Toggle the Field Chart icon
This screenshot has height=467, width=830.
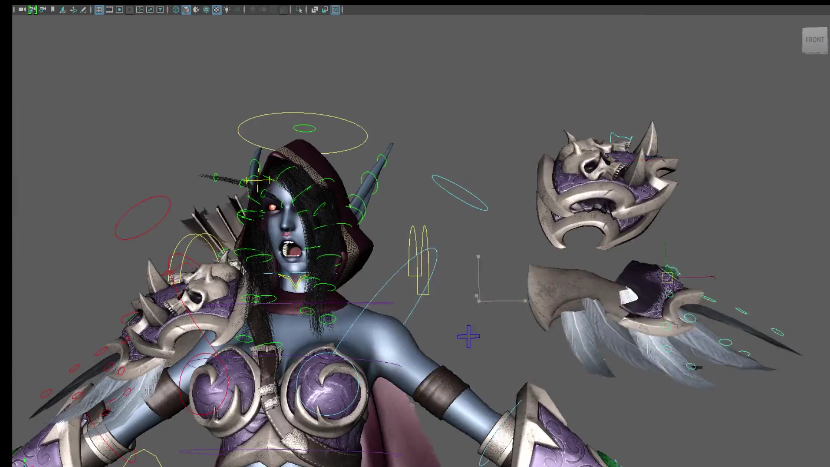[140, 10]
